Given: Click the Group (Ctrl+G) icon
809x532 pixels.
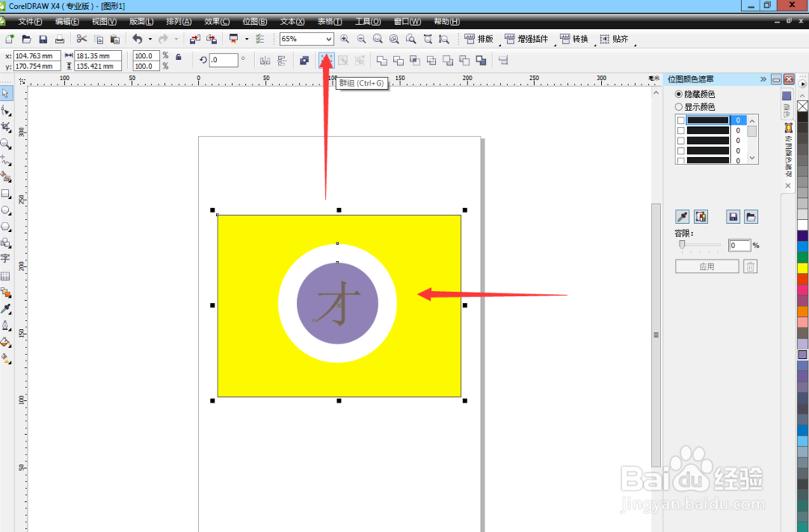Looking at the screenshot, I should pyautogui.click(x=326, y=61).
